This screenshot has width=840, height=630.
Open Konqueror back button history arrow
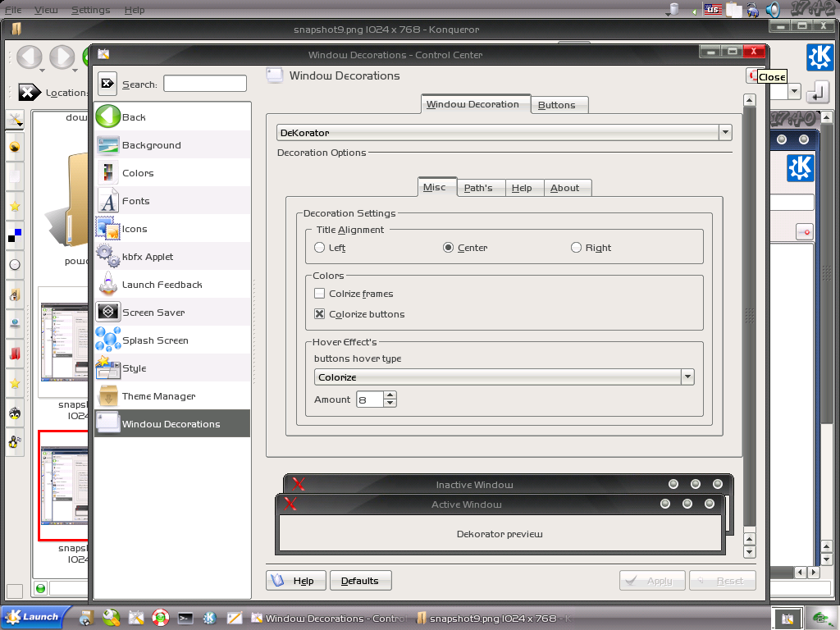[42, 70]
